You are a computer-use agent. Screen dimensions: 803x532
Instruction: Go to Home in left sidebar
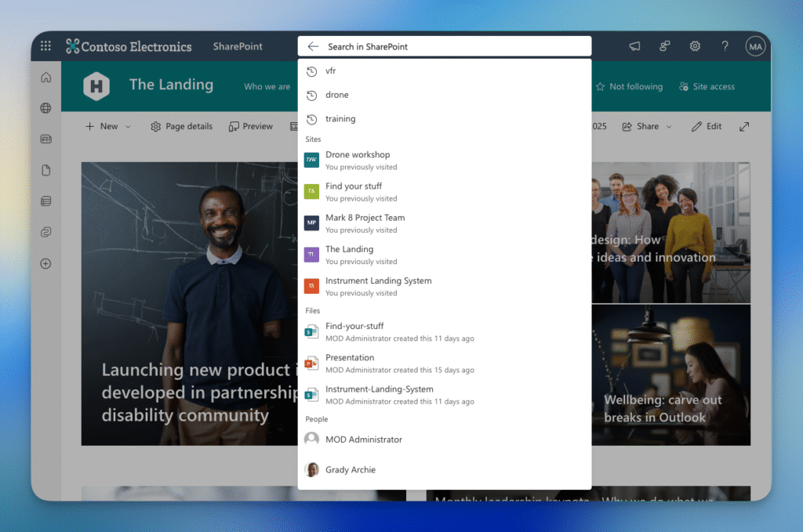[46, 78]
